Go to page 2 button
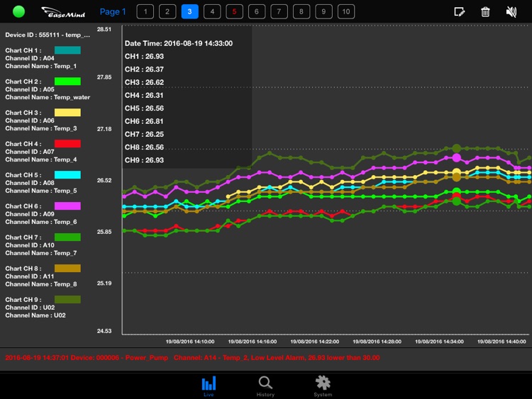This screenshot has height=399, width=532. point(167,11)
